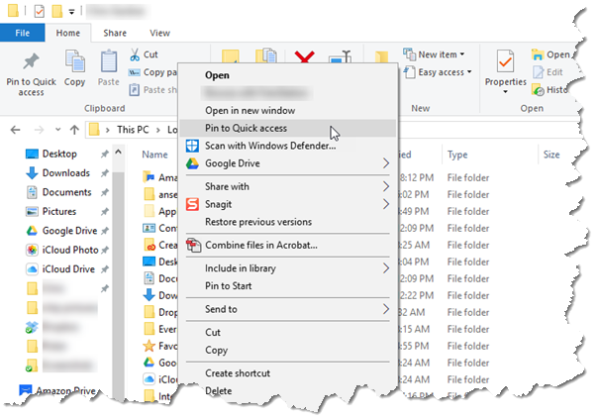Expand the Google Drive submenu in context menu
Image resolution: width=600 pixels, height=420 pixels.
[287, 163]
